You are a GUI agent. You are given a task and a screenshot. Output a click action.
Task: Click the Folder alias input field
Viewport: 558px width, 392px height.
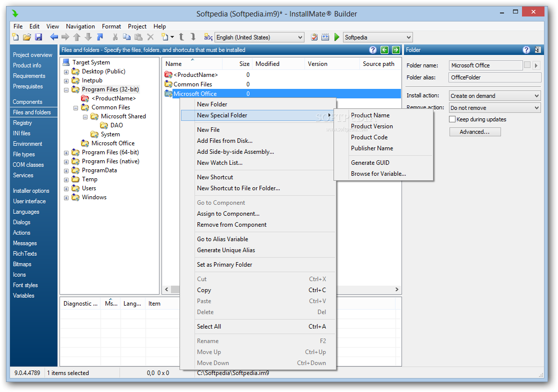click(495, 77)
